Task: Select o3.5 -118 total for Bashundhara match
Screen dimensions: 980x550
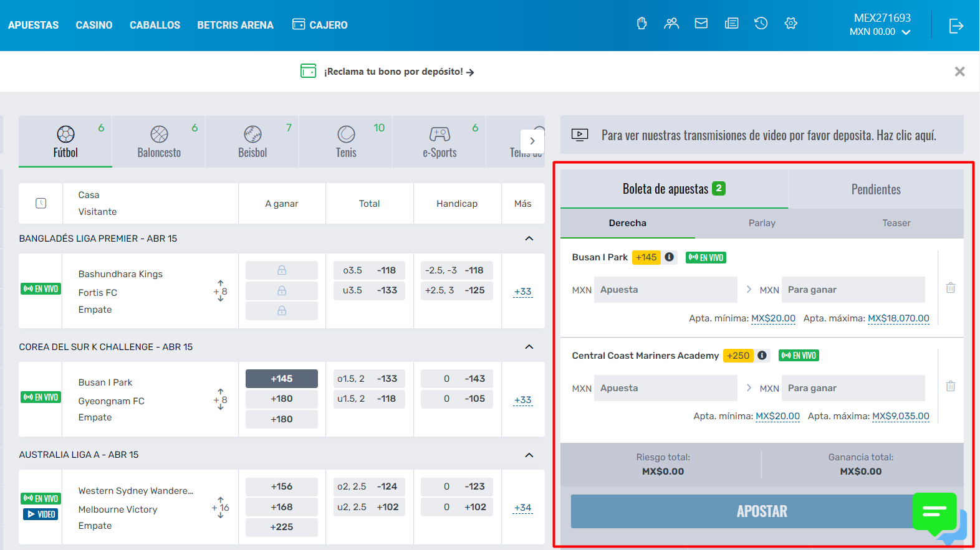Action: (370, 270)
